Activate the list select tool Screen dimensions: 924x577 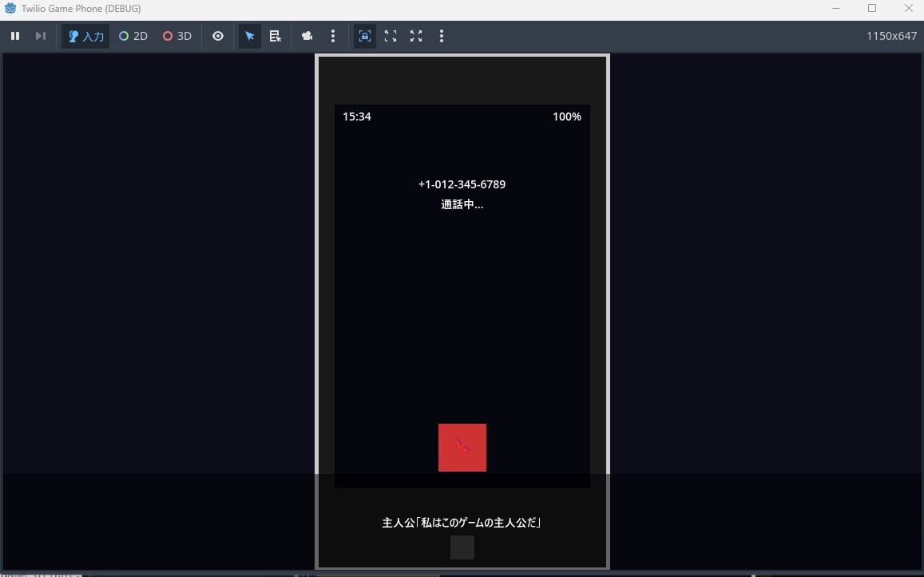(x=276, y=36)
